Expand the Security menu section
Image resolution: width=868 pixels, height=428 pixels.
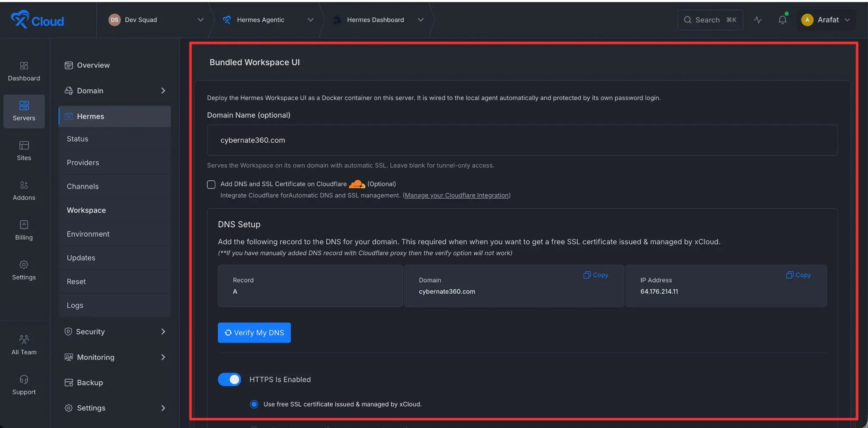tap(163, 331)
